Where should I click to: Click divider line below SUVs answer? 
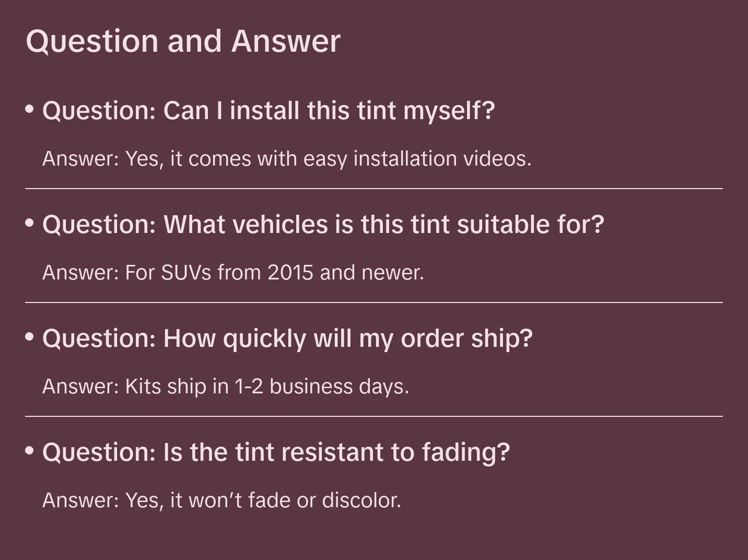[374, 302]
